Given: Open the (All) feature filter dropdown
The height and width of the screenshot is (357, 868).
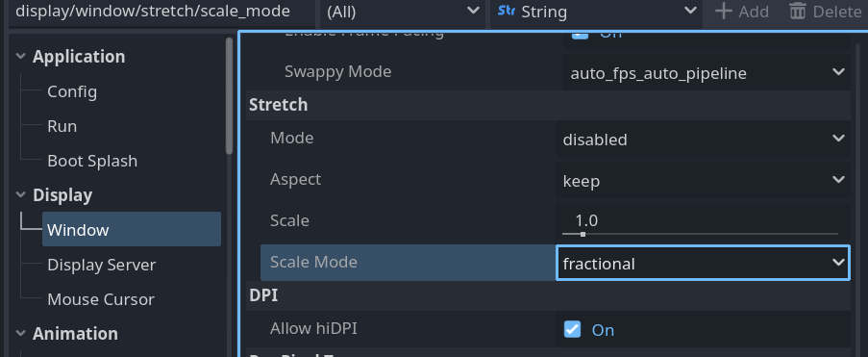Looking at the screenshot, I should pyautogui.click(x=403, y=12).
